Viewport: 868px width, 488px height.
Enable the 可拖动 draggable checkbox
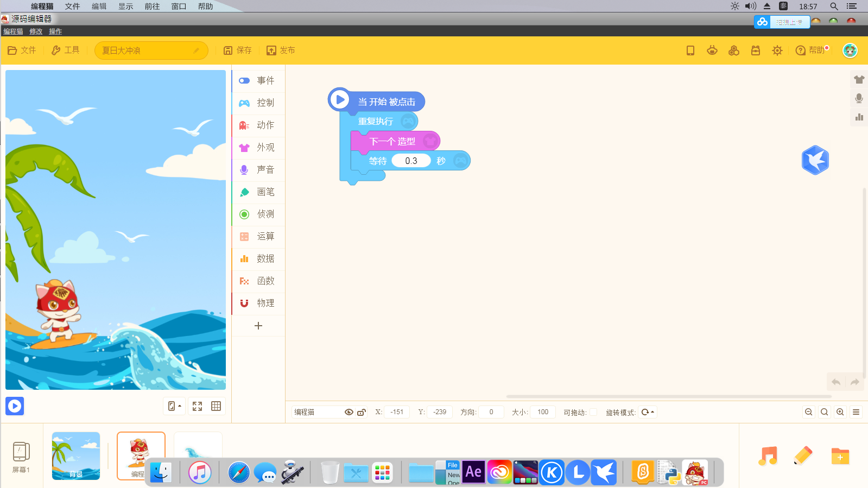pos(593,412)
